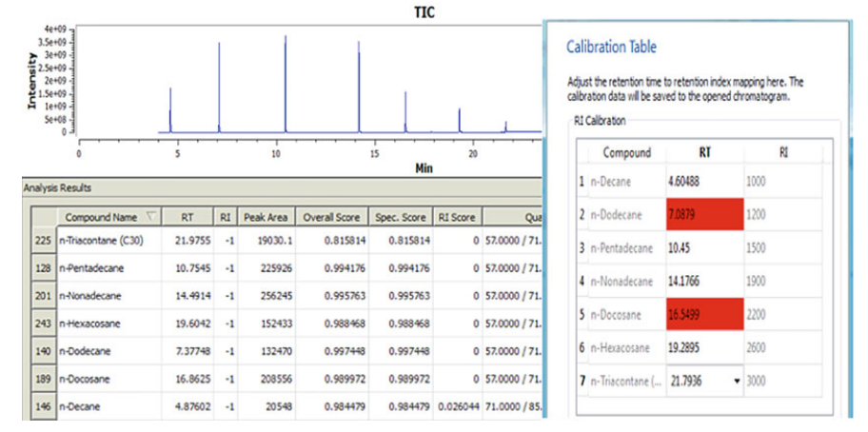
Task: Click the Spec. Score column header
Action: pyautogui.click(x=397, y=216)
